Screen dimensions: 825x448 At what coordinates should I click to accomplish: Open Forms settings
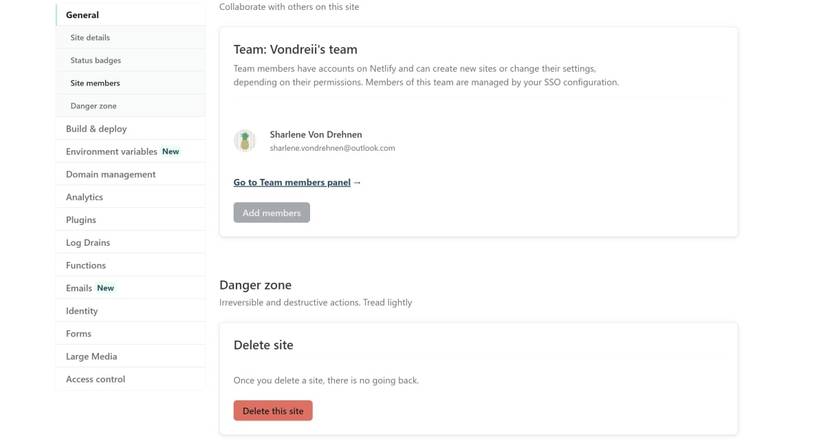point(78,334)
